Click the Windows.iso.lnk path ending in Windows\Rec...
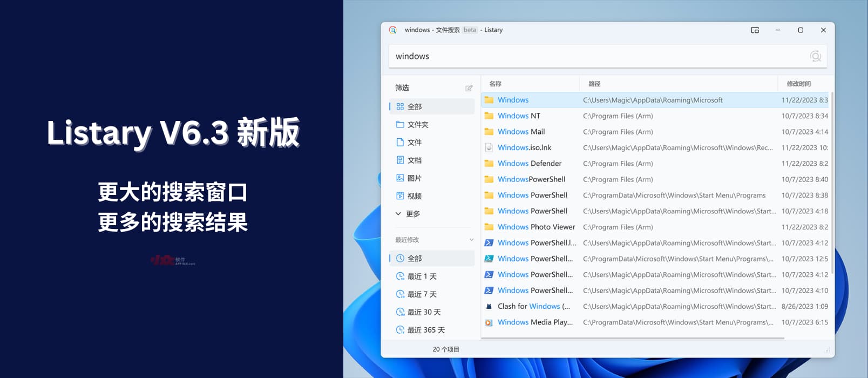This screenshot has height=378, width=868. pyautogui.click(x=678, y=147)
